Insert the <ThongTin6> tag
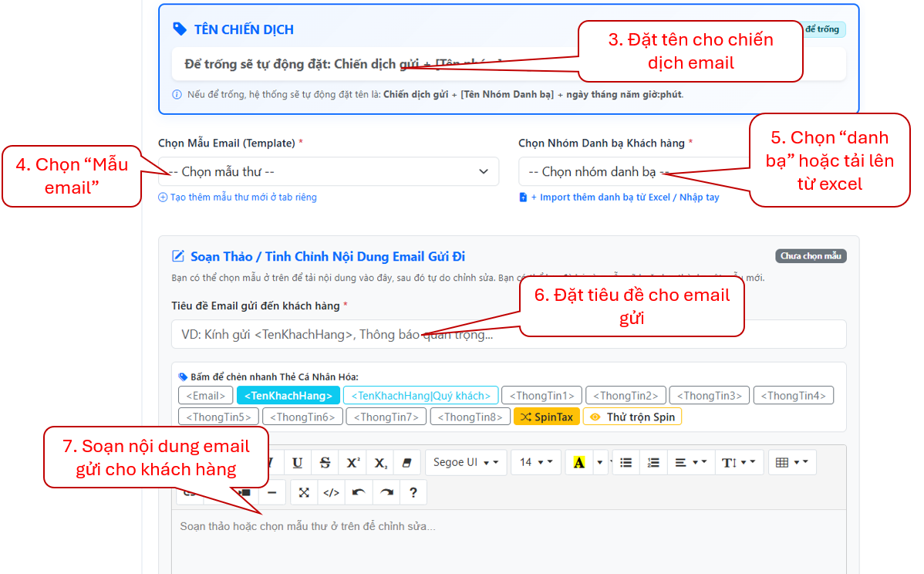This screenshot has height=574, width=924. click(x=302, y=417)
